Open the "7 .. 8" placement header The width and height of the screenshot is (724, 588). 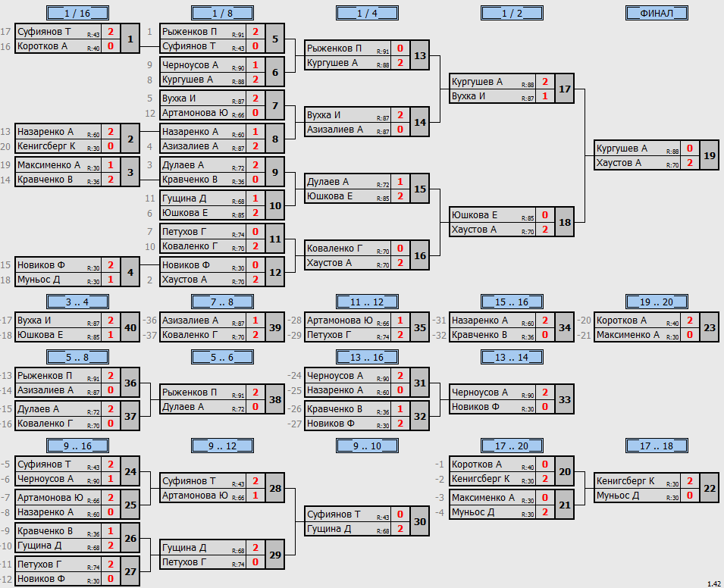223,302
